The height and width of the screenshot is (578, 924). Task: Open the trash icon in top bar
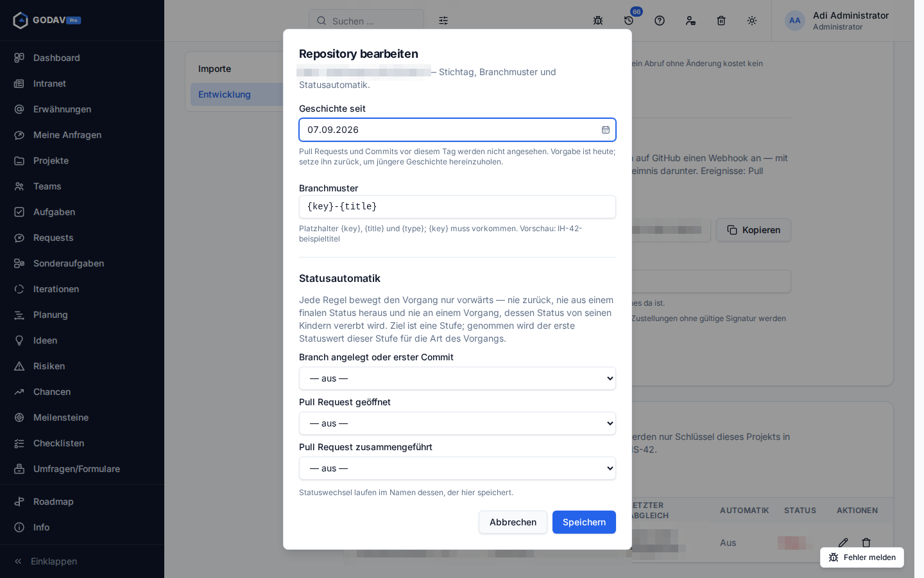coord(721,21)
